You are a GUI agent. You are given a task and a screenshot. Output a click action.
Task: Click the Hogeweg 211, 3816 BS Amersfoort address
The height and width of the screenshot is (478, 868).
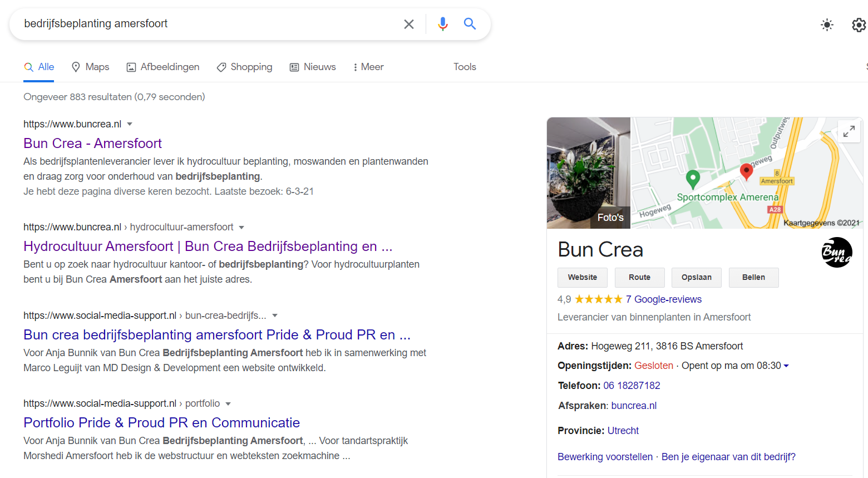[x=667, y=346]
